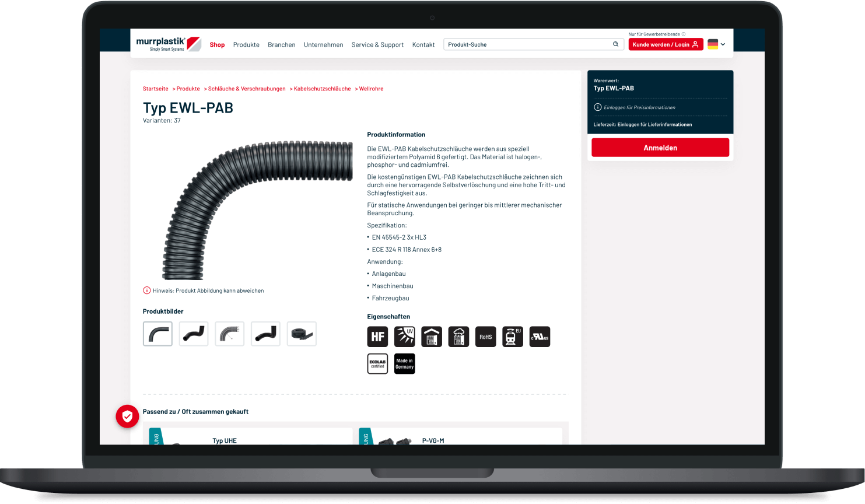Go to Startseite breadcrumb link
Image resolution: width=865 pixels, height=504 pixels.
point(156,89)
